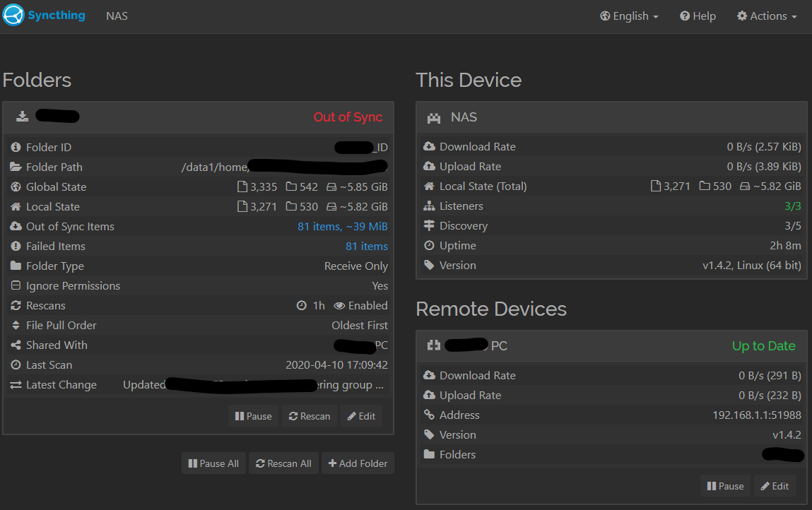Rescan the folder

coord(310,416)
